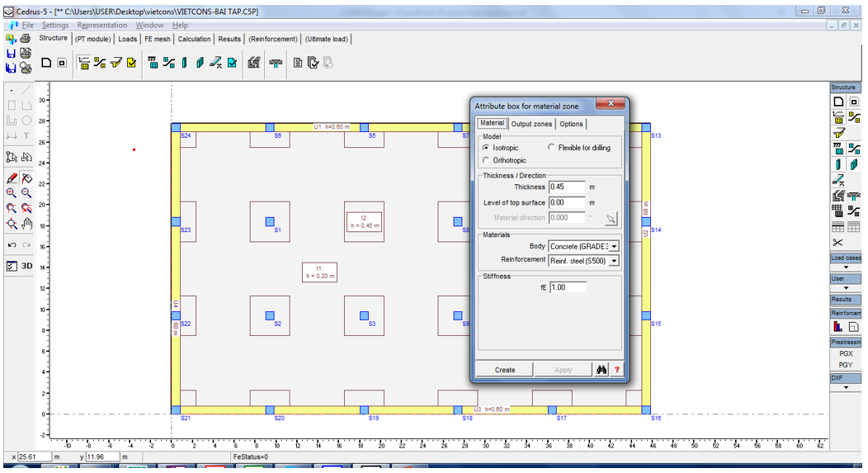Image resolution: width=868 pixels, height=473 pixels.
Task: Select the tag/label pick tool
Action: coord(26,178)
